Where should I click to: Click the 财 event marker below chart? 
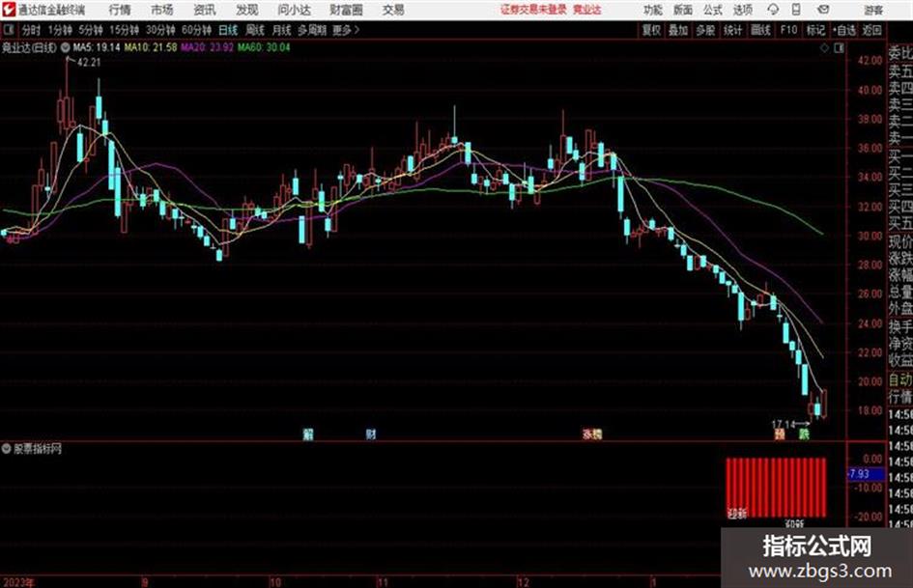370,434
